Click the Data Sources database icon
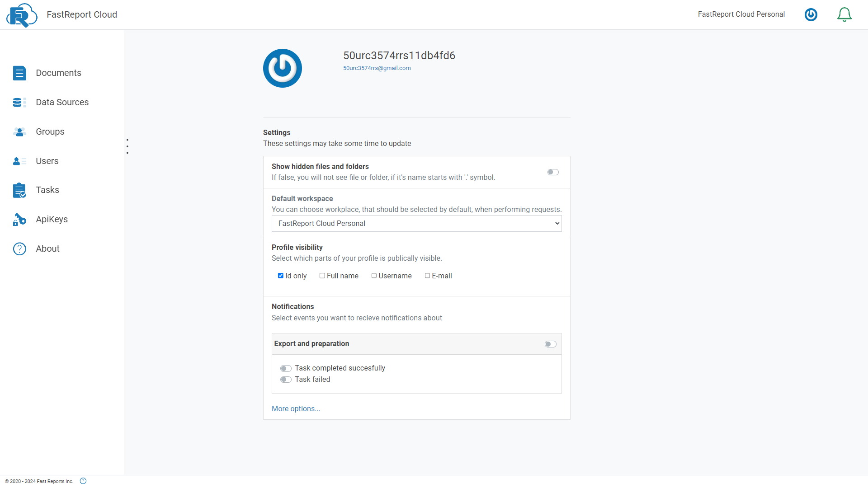Image resolution: width=868 pixels, height=488 pixels. tap(19, 103)
